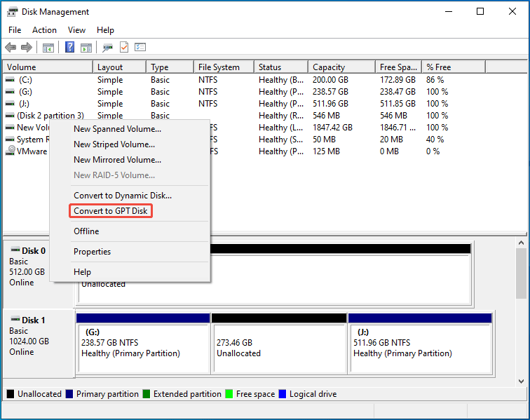Select the J: 511.96 GB NTFS partition block
The image size is (530, 420).
(420, 344)
